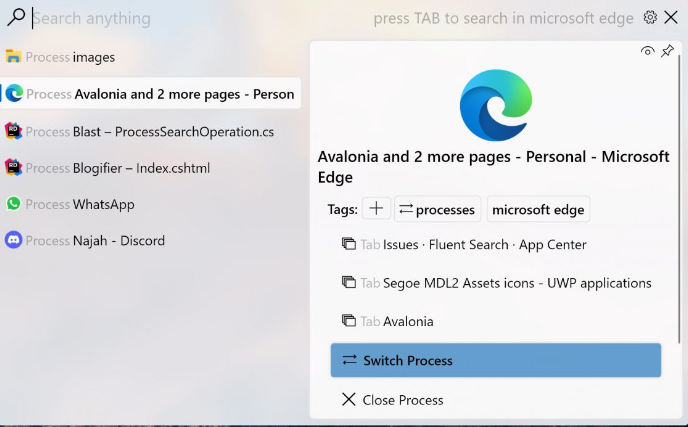688x427 pixels.
Task: Select the WhatsApp process result
Action: 150,204
